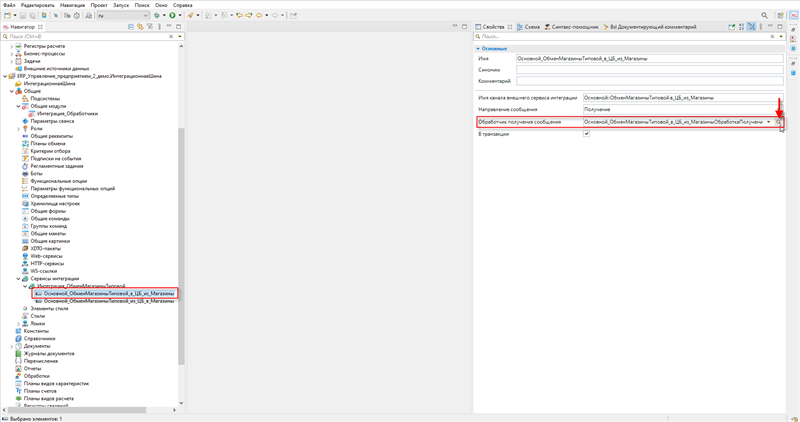
Task: Select 'Интеграция_Обработчики' common module in tree
Action: tap(66, 114)
